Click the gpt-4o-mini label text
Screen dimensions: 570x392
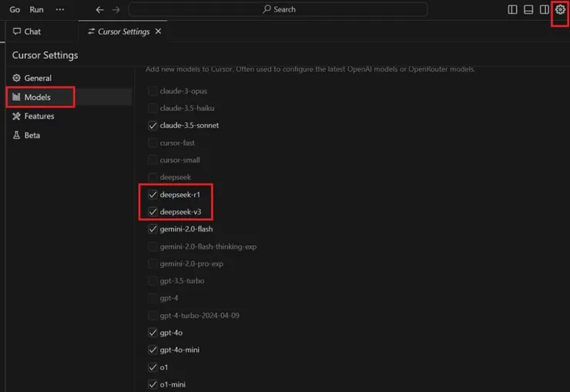[x=179, y=350]
